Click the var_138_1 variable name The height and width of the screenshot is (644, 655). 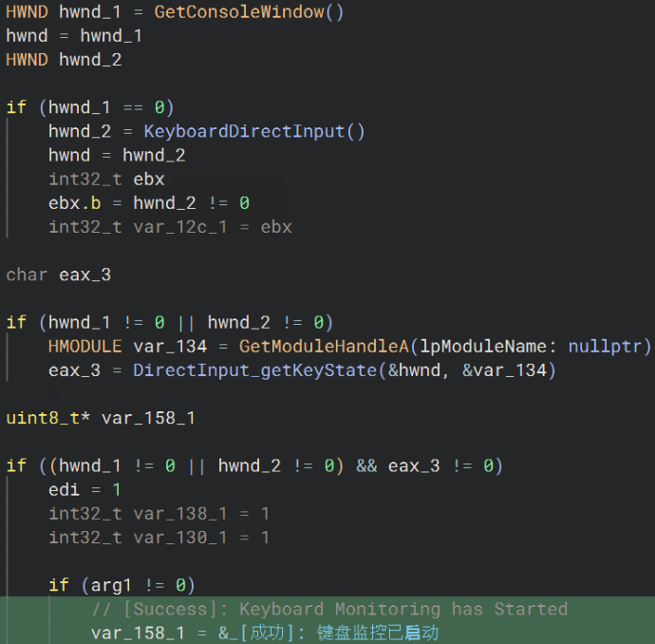(x=180, y=514)
